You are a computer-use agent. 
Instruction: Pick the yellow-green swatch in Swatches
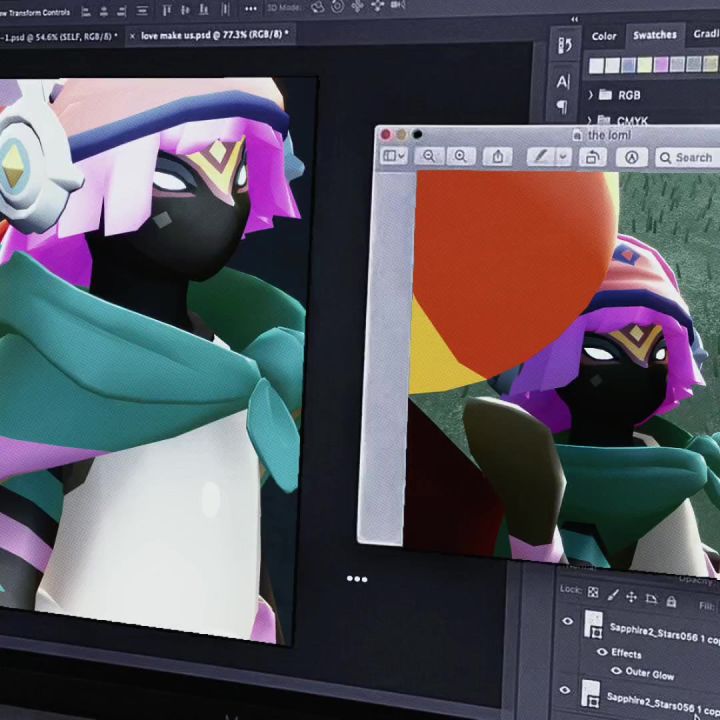tap(644, 65)
